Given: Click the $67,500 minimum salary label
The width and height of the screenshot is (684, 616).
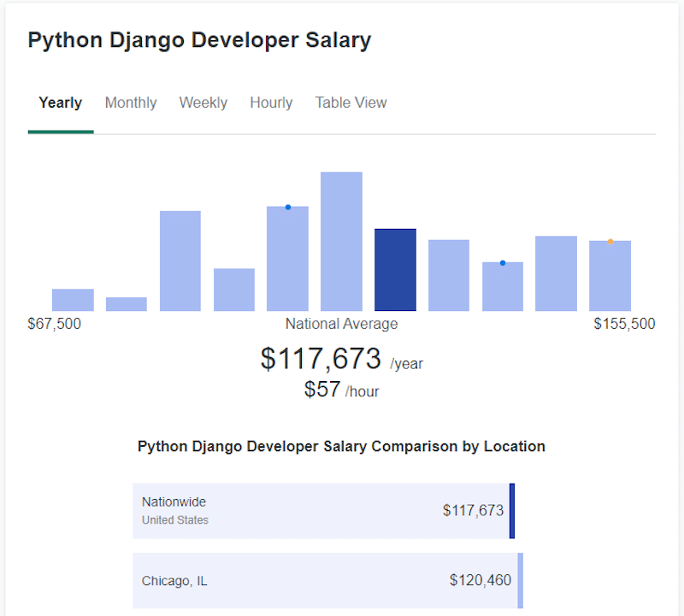Looking at the screenshot, I should (x=55, y=324).
